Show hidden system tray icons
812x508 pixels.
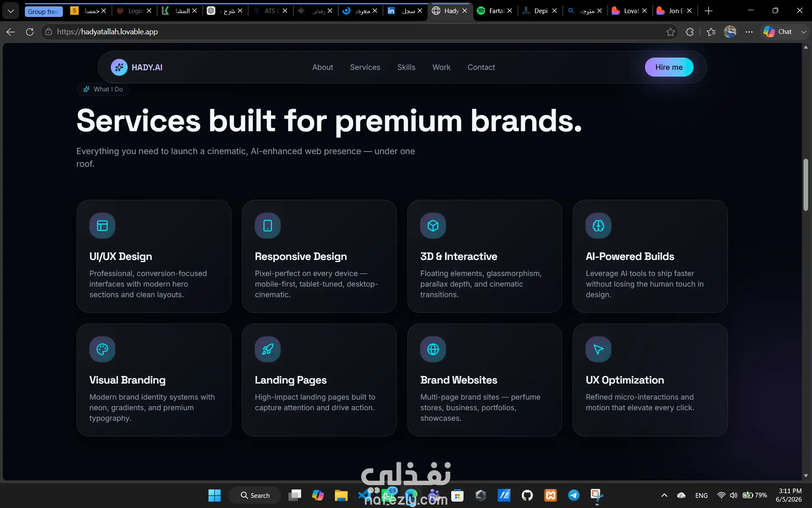pos(664,495)
